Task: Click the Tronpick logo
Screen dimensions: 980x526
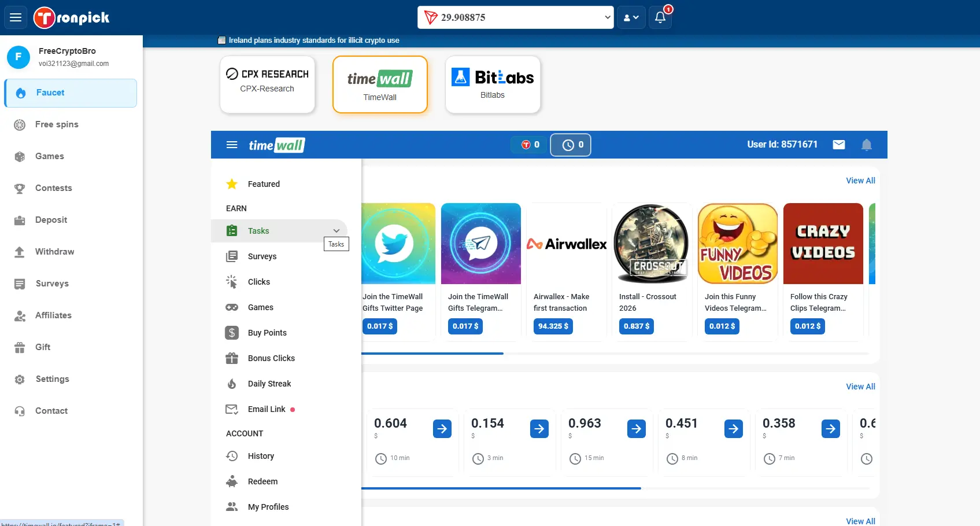Action: [x=72, y=17]
